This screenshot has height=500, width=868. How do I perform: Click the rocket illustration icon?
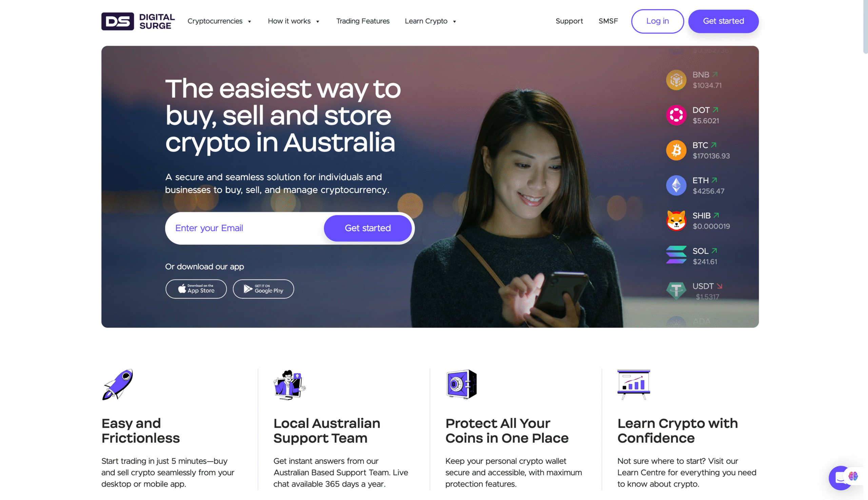[x=117, y=385]
